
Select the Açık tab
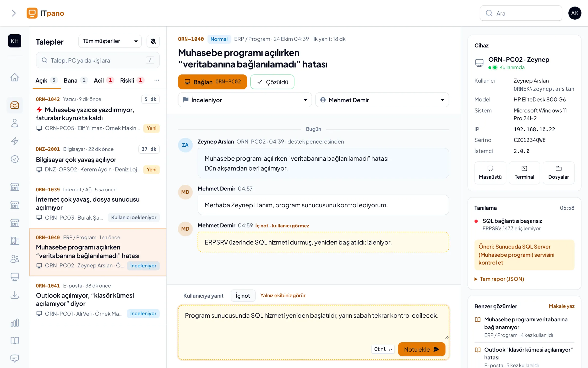[x=46, y=80]
